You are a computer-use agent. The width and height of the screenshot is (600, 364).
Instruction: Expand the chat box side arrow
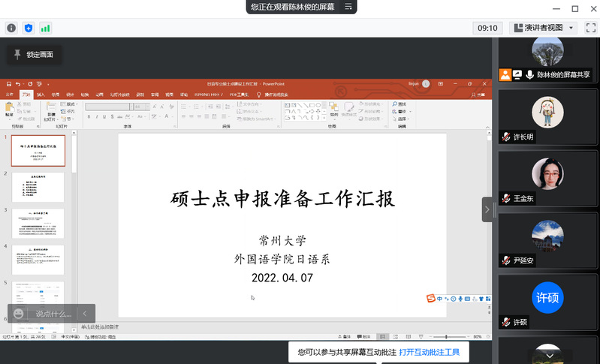click(x=85, y=314)
